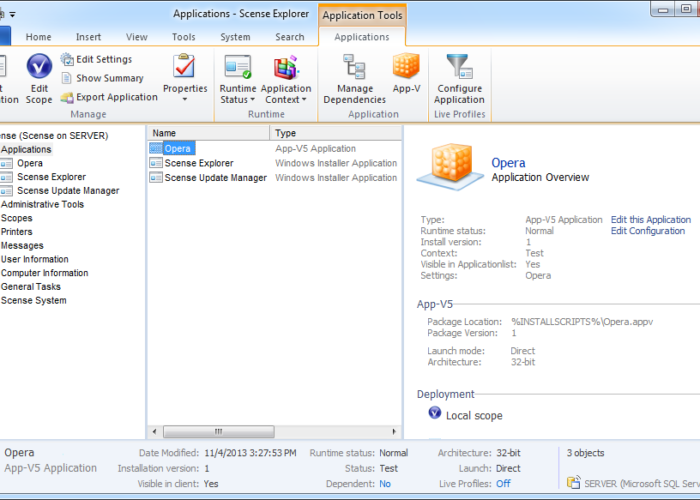
Task: Open the Edit Settings tool
Action: (x=68, y=60)
